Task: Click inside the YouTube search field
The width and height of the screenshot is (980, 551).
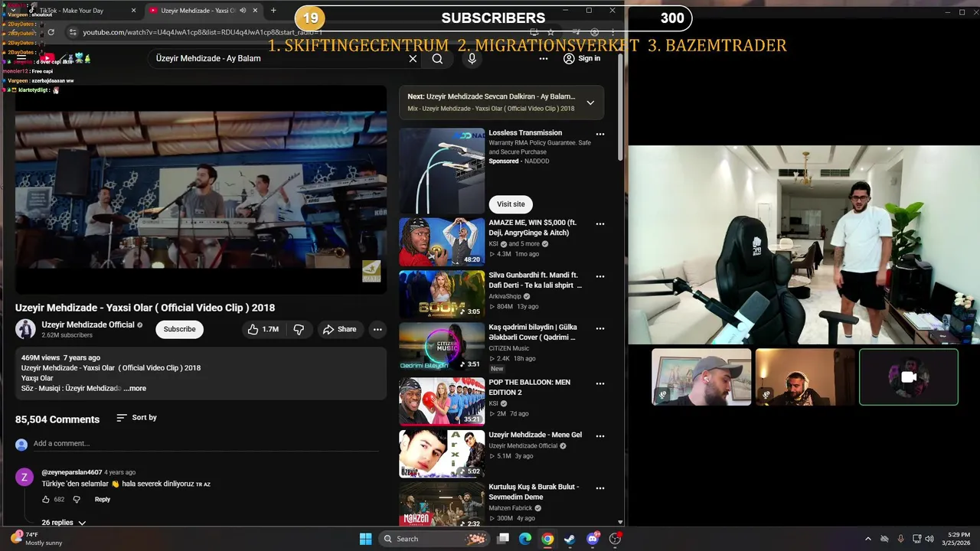Action: click(x=279, y=59)
